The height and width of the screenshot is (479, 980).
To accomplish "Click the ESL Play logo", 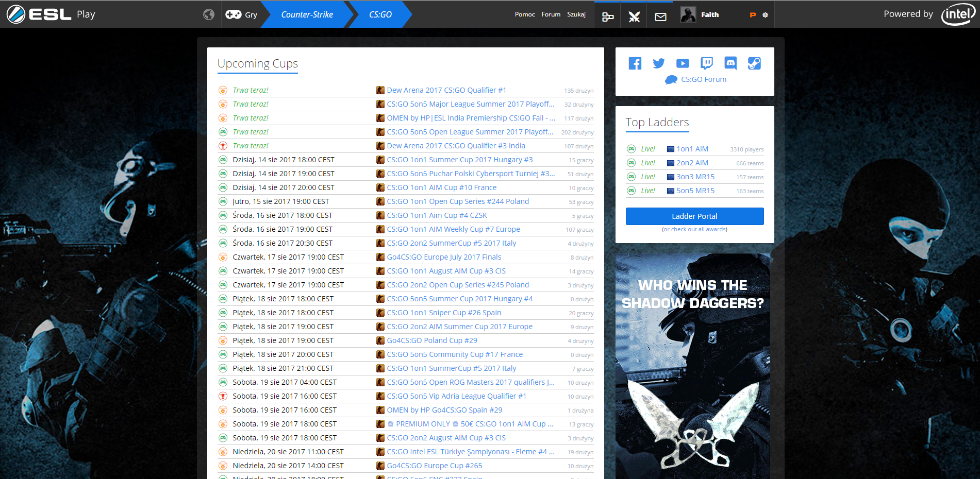I will coord(51,14).
